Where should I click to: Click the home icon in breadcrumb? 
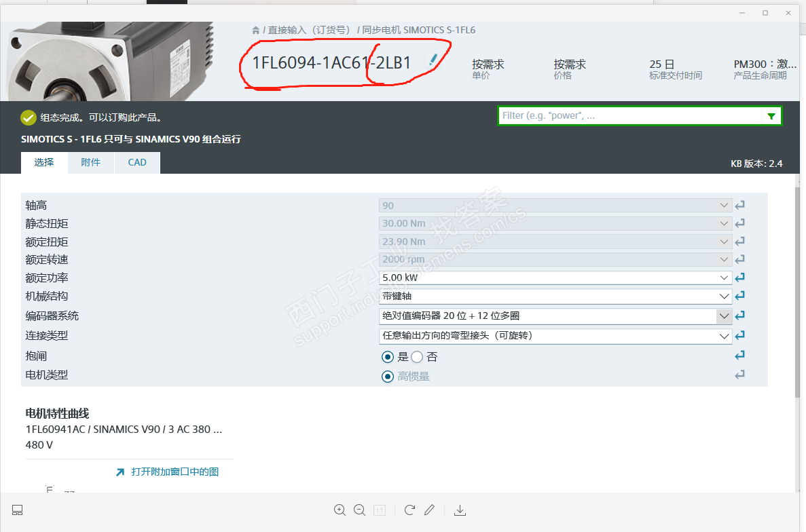(255, 31)
